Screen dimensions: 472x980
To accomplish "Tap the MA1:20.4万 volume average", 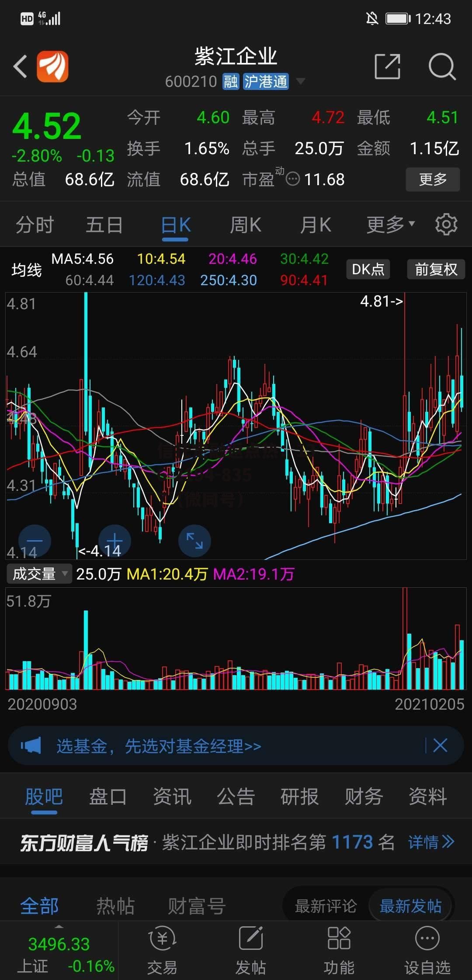I will pyautogui.click(x=167, y=574).
